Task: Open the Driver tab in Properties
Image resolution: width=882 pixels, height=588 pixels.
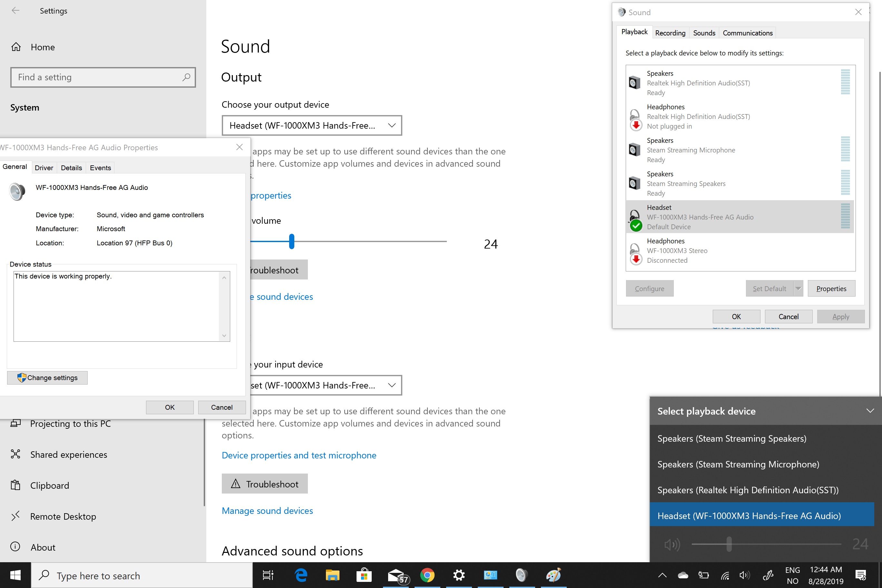Action: coord(44,168)
